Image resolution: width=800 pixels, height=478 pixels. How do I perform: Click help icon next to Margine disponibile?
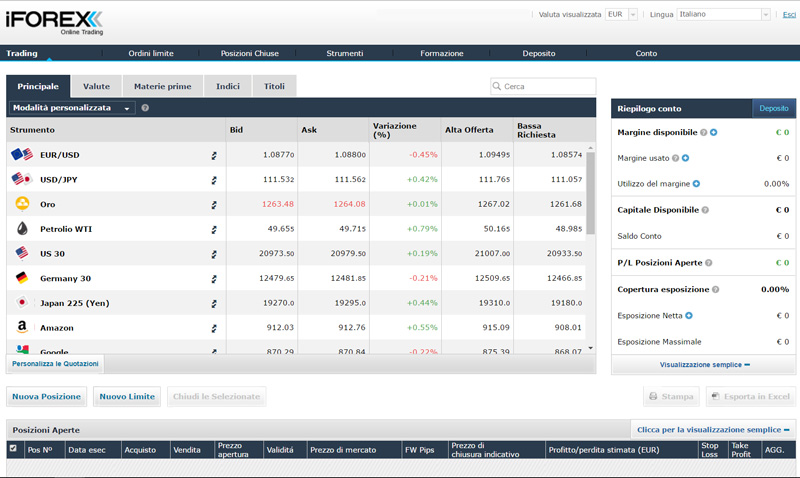click(704, 132)
